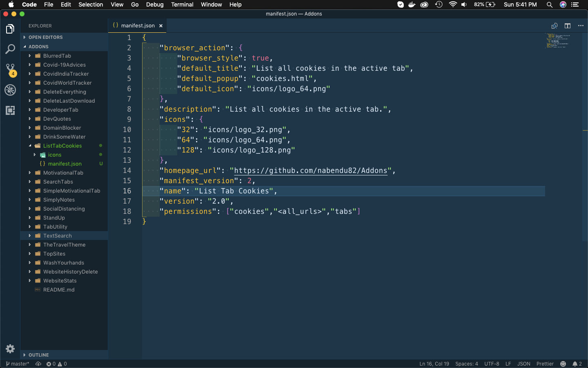This screenshot has width=588, height=368.
Task: Open README.md in the explorer
Action: 64,289
